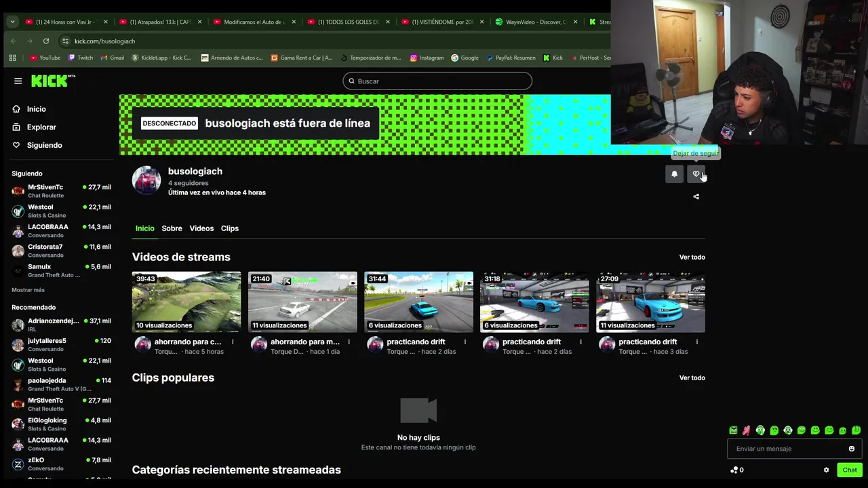Open the YouTube bookmark
The height and width of the screenshot is (488, 868).
[45, 58]
